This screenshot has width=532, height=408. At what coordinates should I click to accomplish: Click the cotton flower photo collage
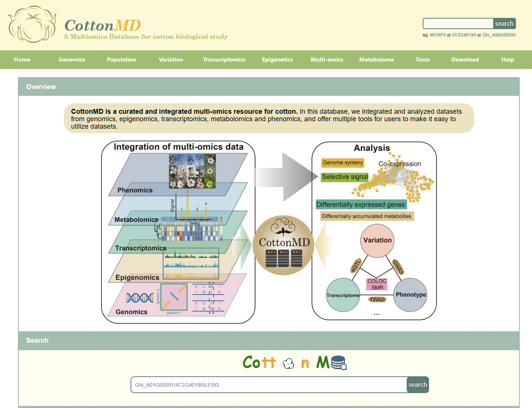pyautogui.click(x=193, y=171)
